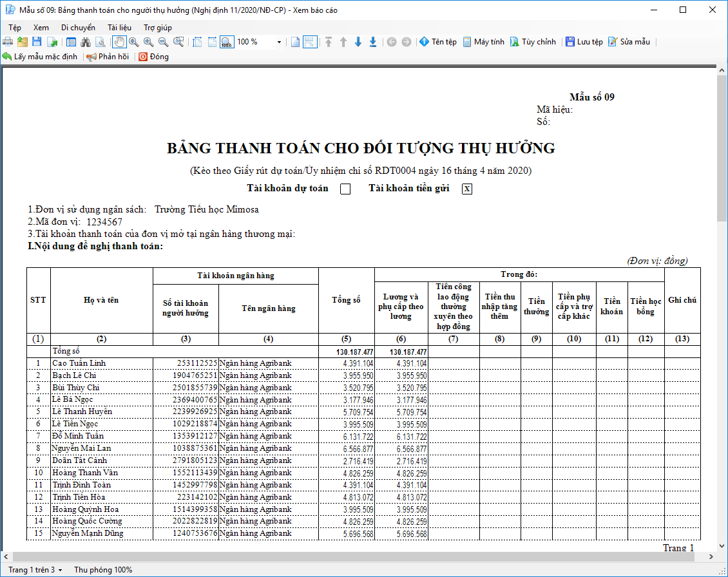728x577 pixels.
Task: Open the Tài liệu menu
Action: pyautogui.click(x=119, y=28)
